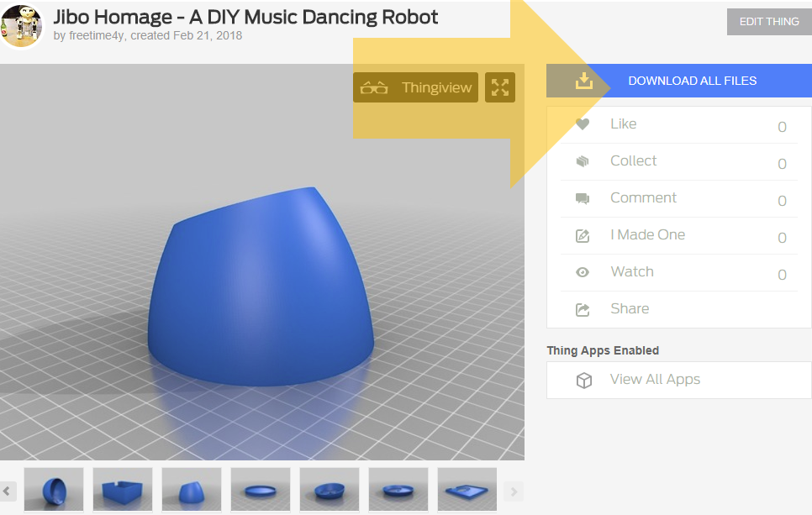Viewport: 812px width, 515px height.
Task: Click the Jibo Homage title
Action: pos(245,17)
